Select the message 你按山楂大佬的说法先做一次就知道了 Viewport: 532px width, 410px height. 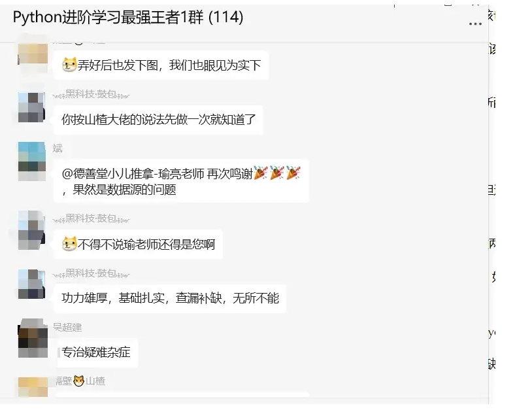tap(158, 120)
